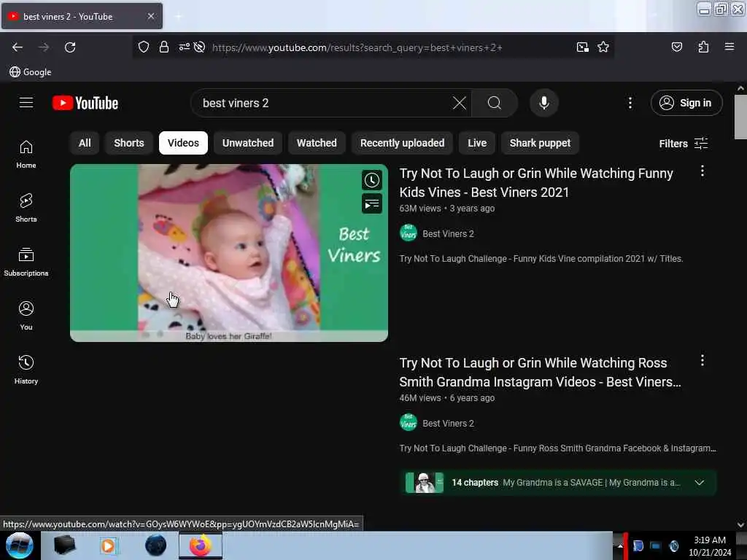Click the chapter thumbnail beside 14 chapters
This screenshot has width=747, height=560.
pos(424,483)
